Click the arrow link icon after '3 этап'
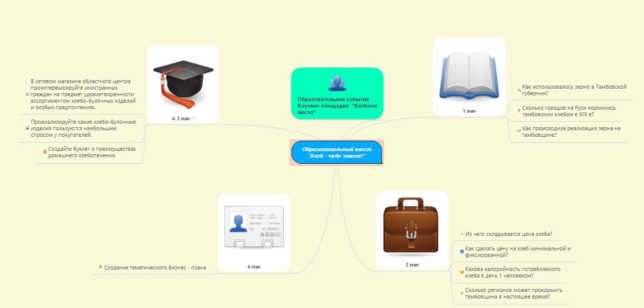The width and height of the screenshot is (644, 308). [x=193, y=118]
